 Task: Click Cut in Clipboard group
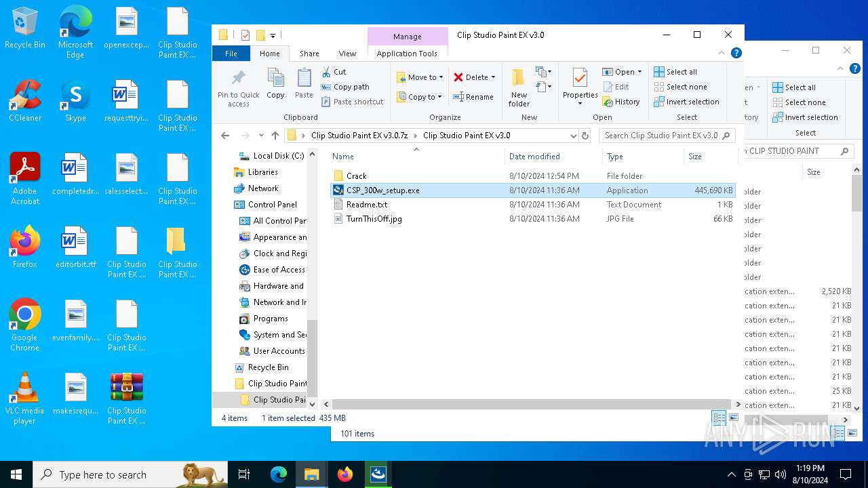pos(333,72)
